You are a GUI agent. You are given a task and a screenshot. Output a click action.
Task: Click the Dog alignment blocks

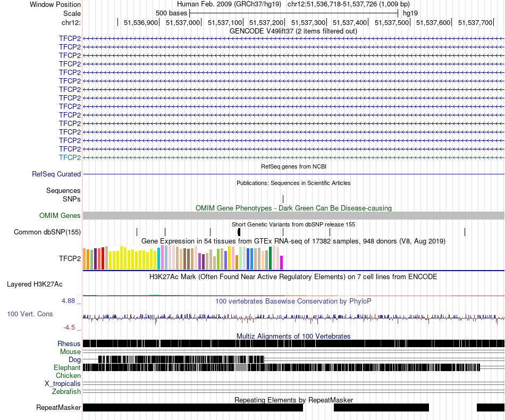coord(181,359)
